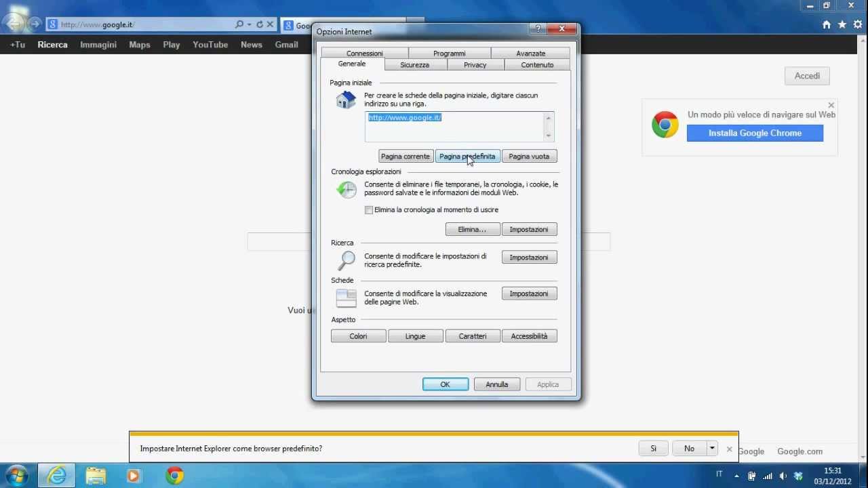The width and height of the screenshot is (868, 488).
Task: Click the Help question mark in Opzioni Internet
Action: coord(537,28)
